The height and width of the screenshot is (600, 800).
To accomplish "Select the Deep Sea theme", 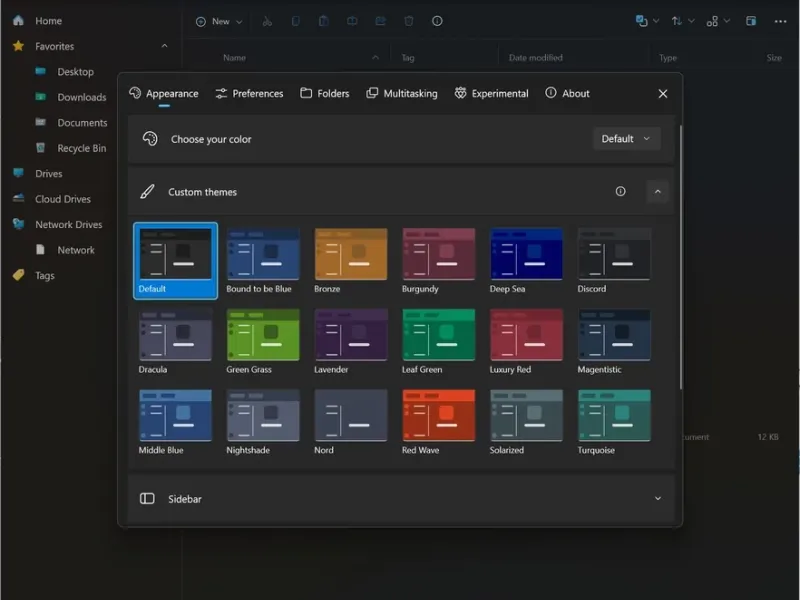I will tap(526, 256).
